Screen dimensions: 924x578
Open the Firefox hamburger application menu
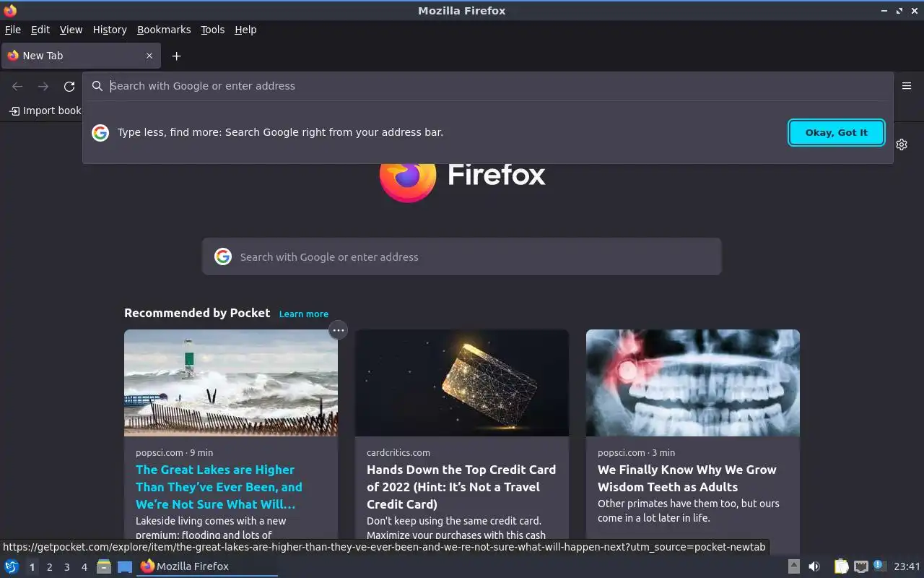point(907,86)
